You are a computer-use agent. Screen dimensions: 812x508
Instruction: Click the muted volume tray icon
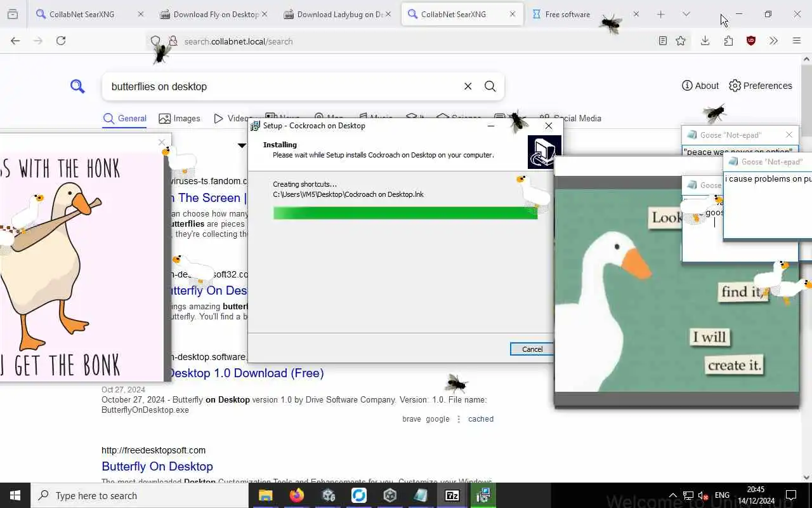(704, 495)
